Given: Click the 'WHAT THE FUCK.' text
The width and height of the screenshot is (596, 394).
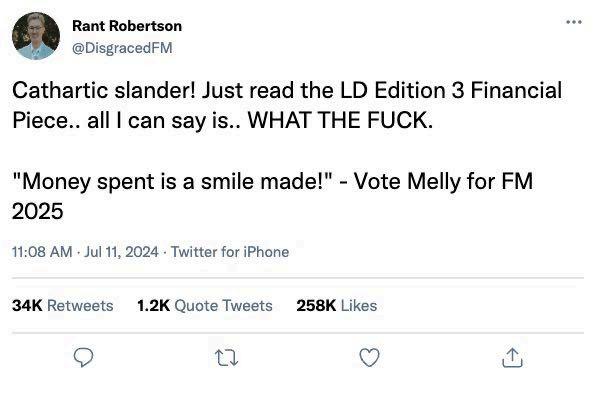Looking at the screenshot, I should point(340,120).
